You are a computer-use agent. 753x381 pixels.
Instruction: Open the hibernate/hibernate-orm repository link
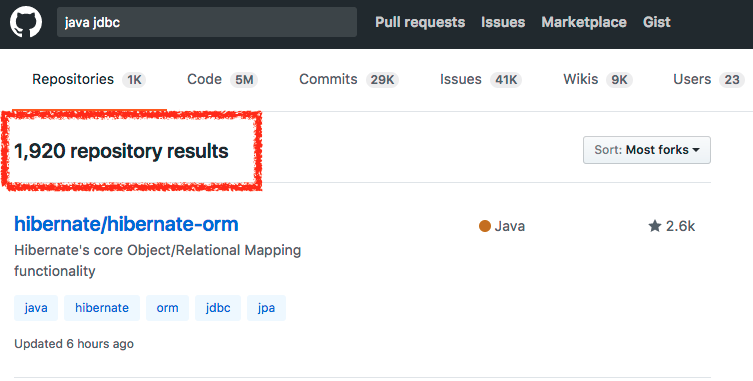tap(126, 224)
